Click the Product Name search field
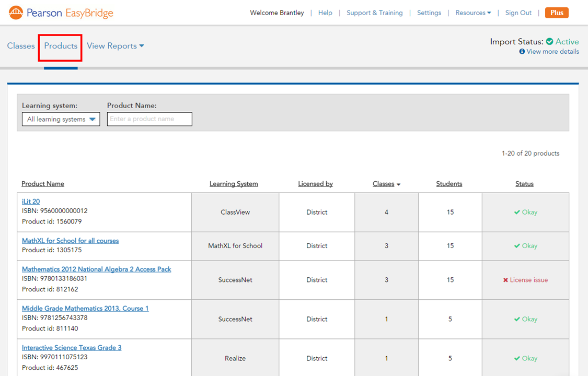The height and width of the screenshot is (376, 588). (149, 119)
